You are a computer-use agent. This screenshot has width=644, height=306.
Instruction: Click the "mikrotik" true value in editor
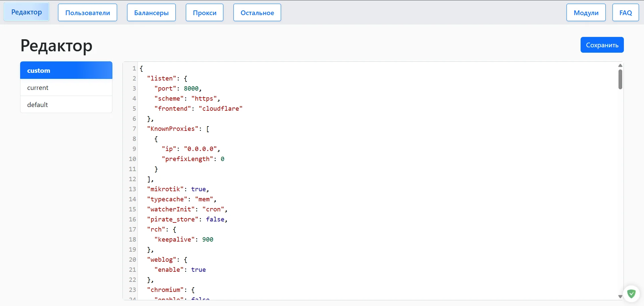[x=199, y=189]
